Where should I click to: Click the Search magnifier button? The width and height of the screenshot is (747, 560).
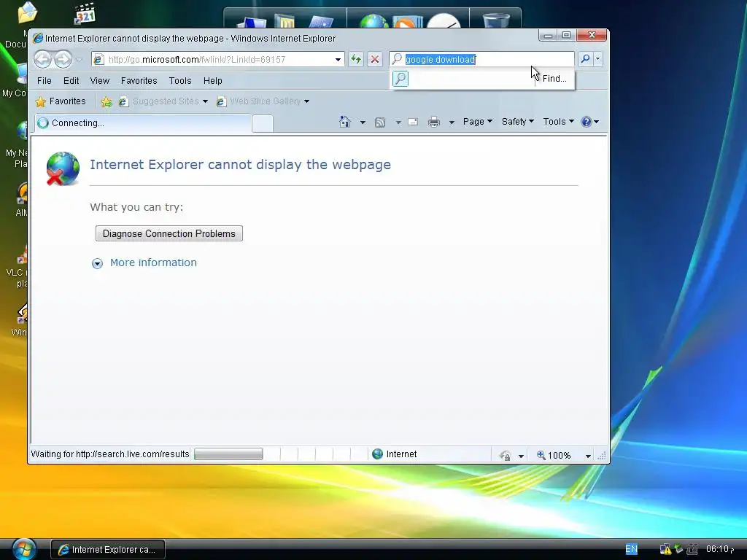(585, 59)
